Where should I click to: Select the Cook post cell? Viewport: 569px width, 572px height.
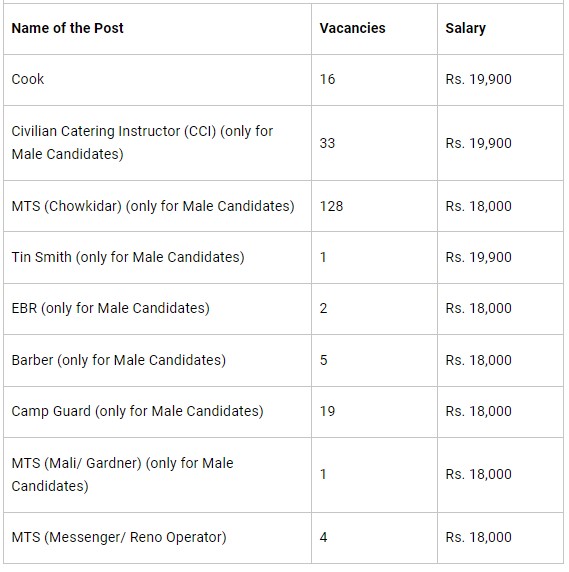coord(158,80)
